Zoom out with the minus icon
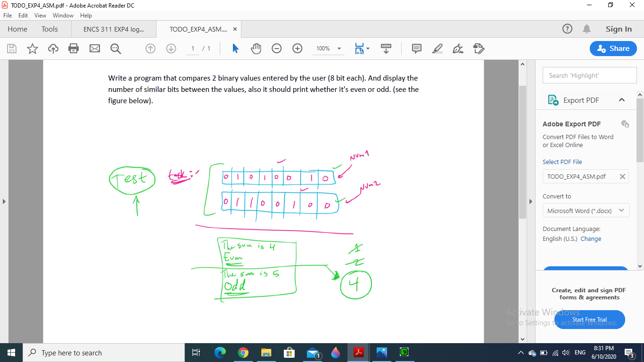Viewport: 644px width, 362px height. click(x=277, y=49)
